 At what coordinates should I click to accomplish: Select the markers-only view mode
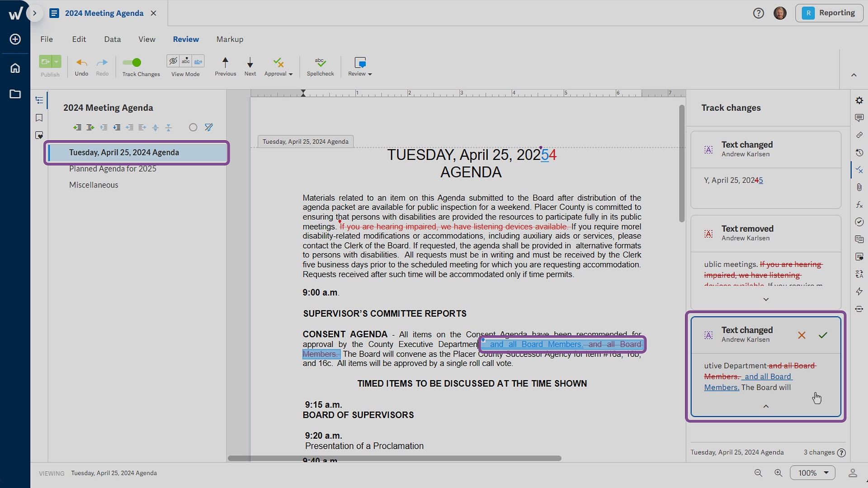click(x=186, y=61)
